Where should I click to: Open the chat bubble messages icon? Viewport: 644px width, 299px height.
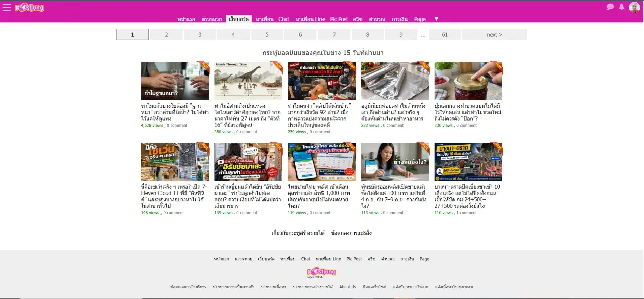tap(610, 7)
